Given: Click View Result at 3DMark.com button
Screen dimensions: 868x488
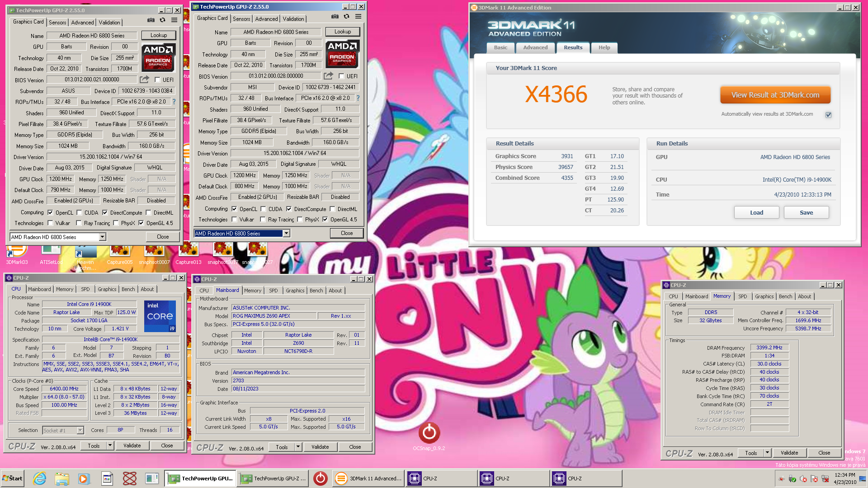Looking at the screenshot, I should tap(775, 95).
